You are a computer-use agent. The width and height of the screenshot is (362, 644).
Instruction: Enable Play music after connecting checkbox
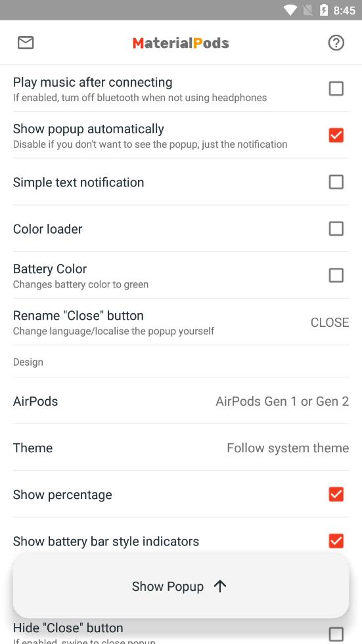click(x=336, y=89)
